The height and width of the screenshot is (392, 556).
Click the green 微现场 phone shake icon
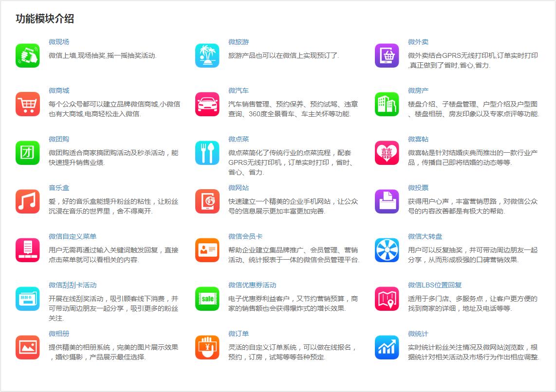tap(28, 55)
